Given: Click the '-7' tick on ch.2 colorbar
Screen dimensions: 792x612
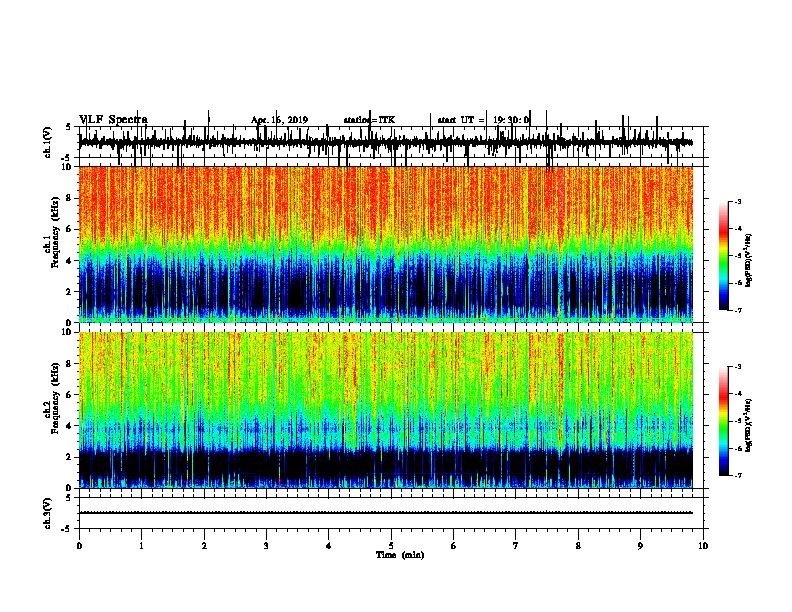Looking at the screenshot, I should click(738, 476).
